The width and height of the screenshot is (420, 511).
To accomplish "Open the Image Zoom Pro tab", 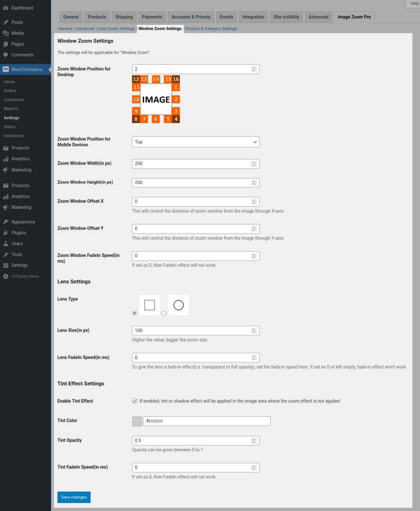I will (354, 17).
